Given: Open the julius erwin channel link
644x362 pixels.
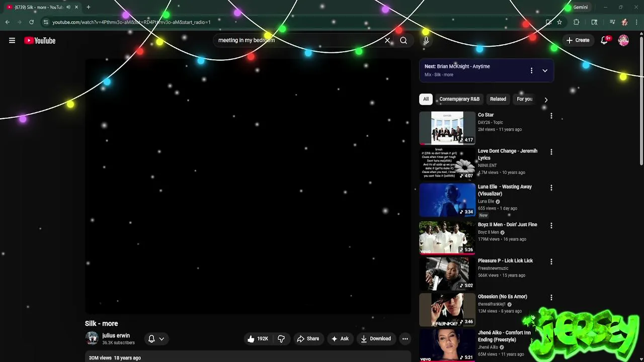Looking at the screenshot, I should 116,336.
